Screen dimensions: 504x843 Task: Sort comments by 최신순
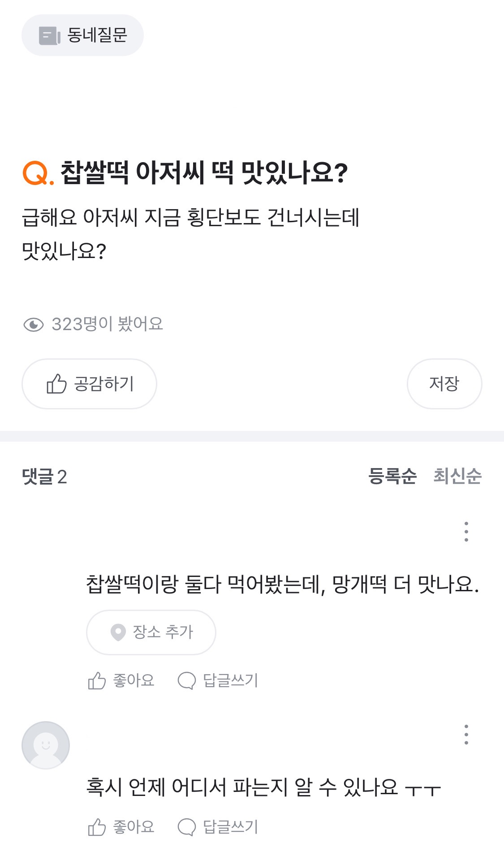[457, 476]
